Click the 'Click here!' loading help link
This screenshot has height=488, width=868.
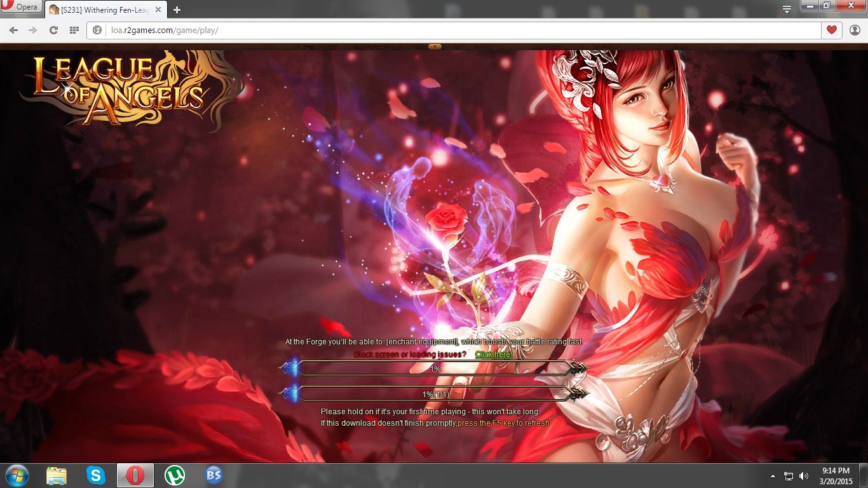point(493,354)
